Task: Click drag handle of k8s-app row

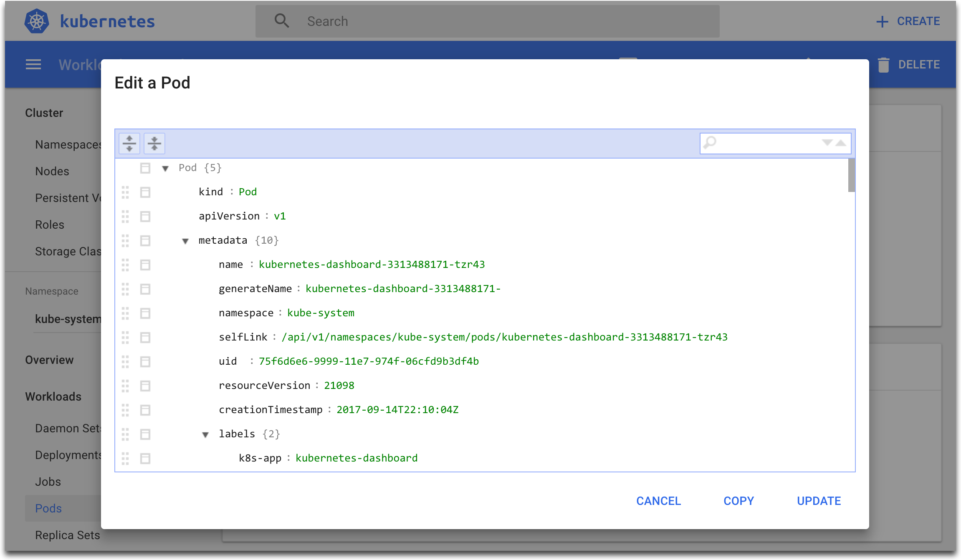Action: 125,459
